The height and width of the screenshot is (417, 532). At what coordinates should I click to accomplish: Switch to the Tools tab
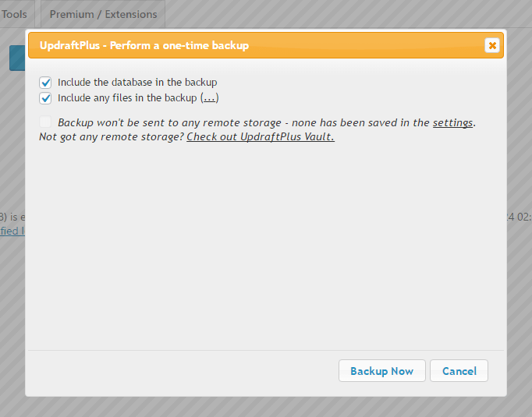pyautogui.click(x=14, y=14)
